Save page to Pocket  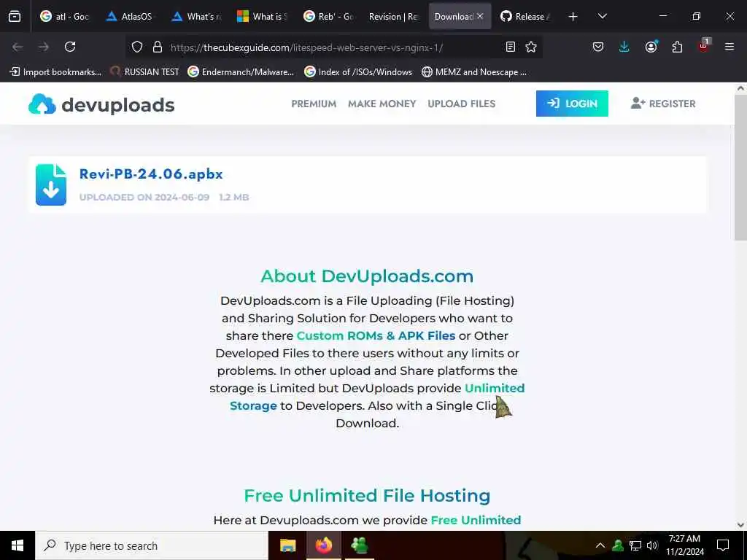point(598,47)
